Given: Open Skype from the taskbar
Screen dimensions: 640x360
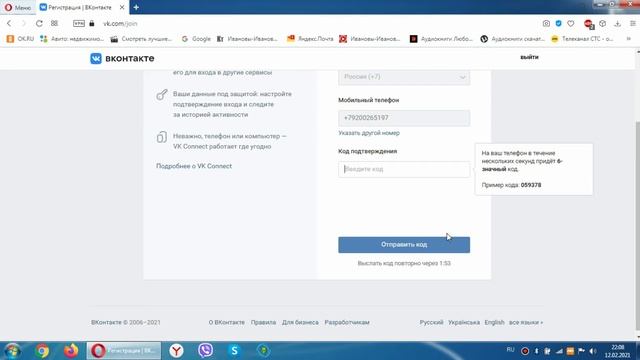Looking at the screenshot, I should [x=234, y=351].
